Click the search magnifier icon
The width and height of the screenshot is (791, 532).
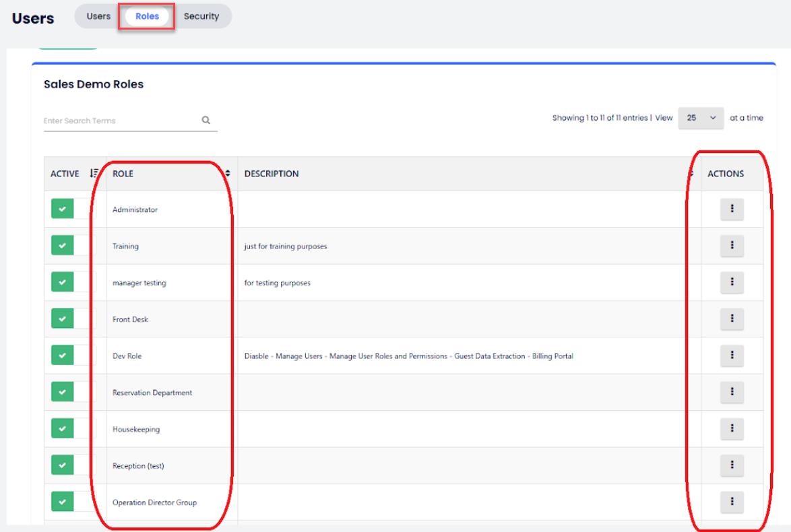pos(206,121)
